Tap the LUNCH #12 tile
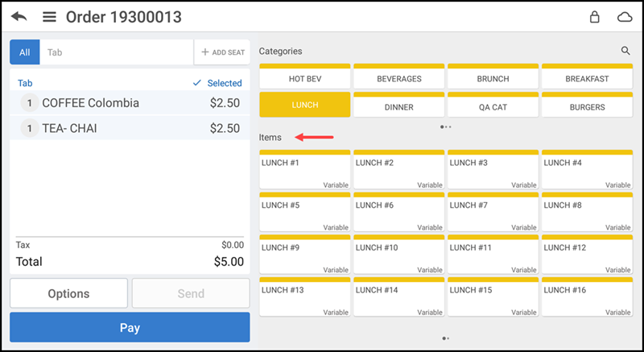 coord(587,255)
